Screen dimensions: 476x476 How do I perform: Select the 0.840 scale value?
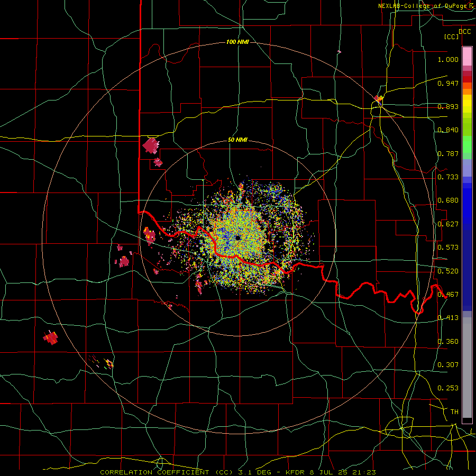coord(448,130)
